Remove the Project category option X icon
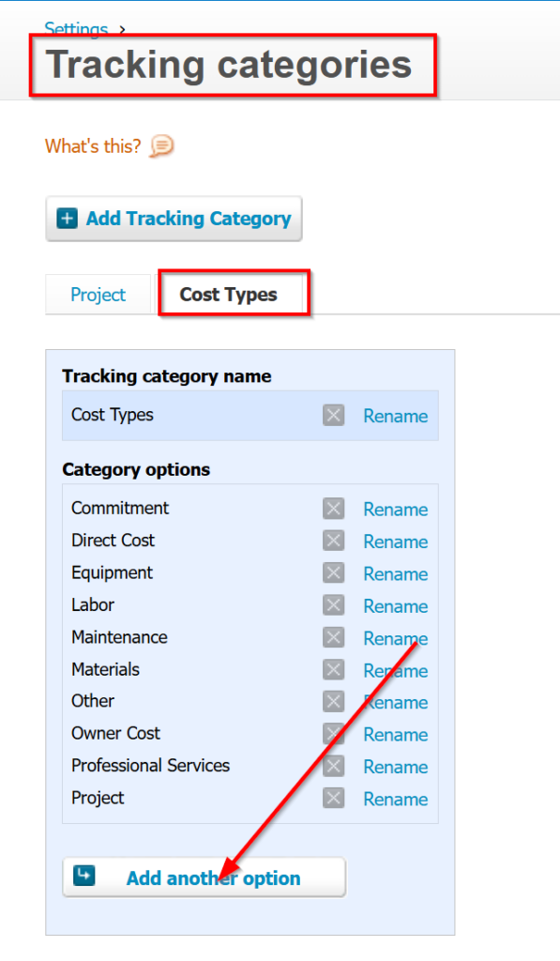Image resolution: width=560 pixels, height=961 pixels. 333,798
